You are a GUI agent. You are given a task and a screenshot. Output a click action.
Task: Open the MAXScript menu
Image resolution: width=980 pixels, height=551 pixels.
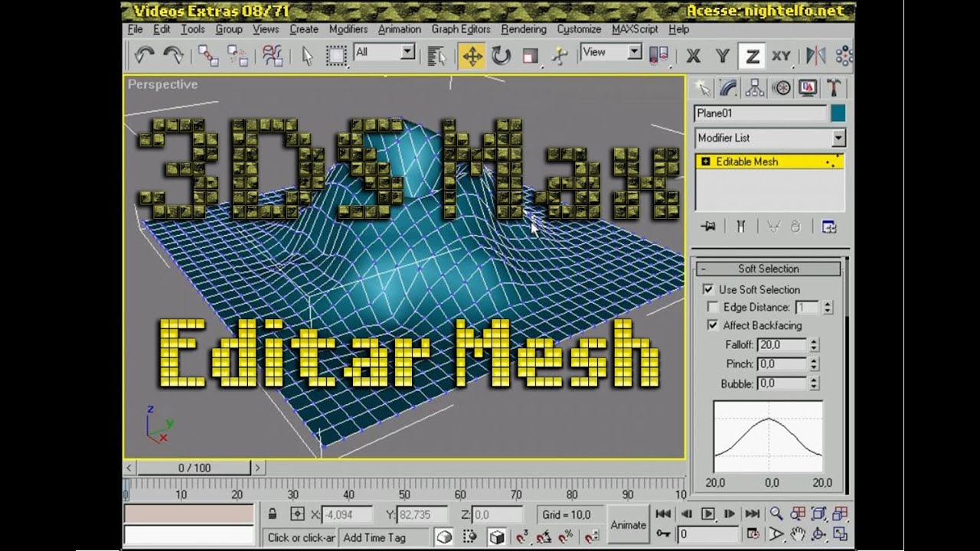[x=635, y=29]
